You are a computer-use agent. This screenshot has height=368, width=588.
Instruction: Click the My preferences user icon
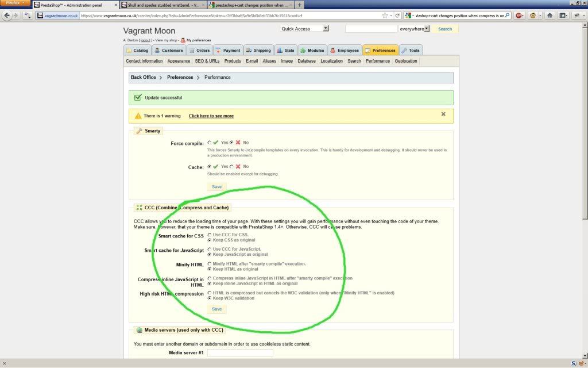[x=183, y=40]
